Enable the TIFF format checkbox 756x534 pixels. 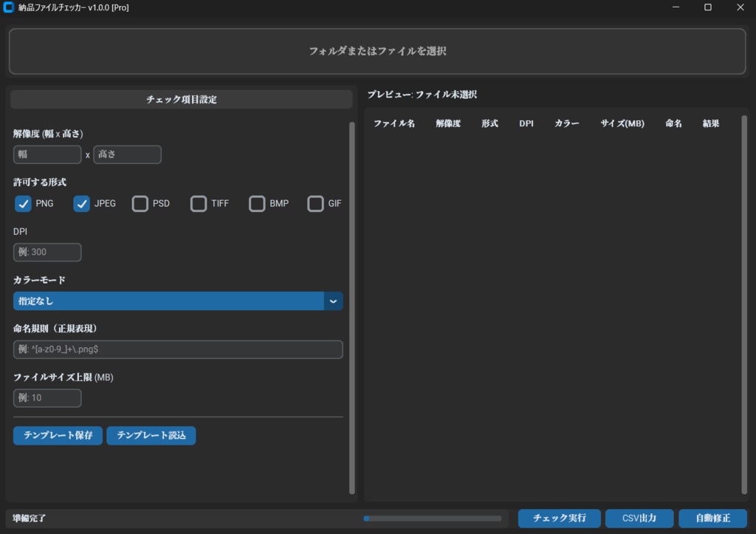tap(198, 204)
